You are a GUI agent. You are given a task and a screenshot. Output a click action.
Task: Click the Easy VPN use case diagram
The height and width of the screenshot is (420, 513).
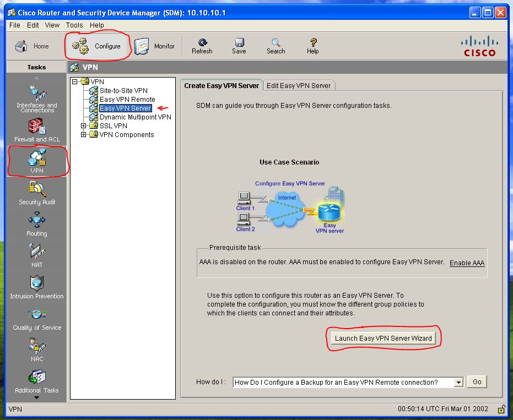290,207
